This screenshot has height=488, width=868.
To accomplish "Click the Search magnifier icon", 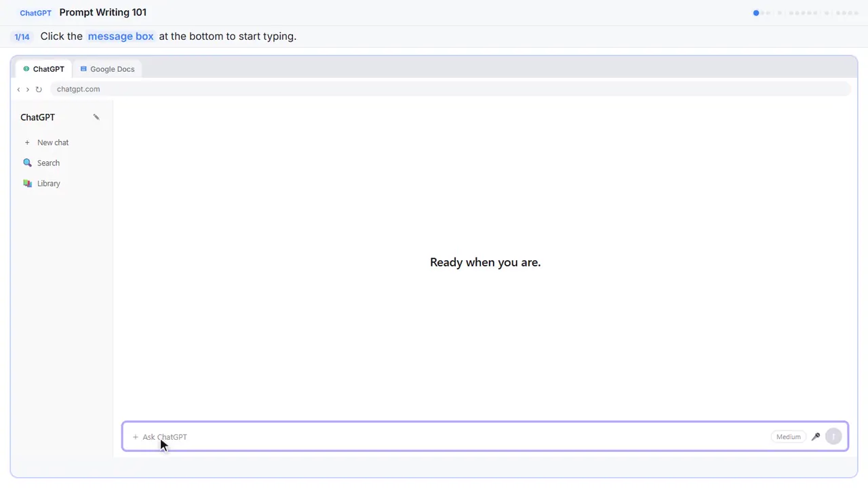I will tap(27, 163).
